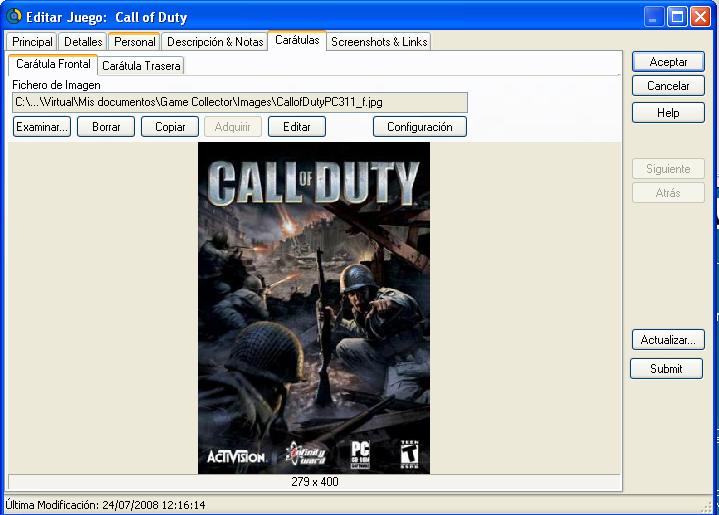This screenshot has width=719, height=515.
Task: Click the application icon in title bar
Action: click(x=14, y=17)
